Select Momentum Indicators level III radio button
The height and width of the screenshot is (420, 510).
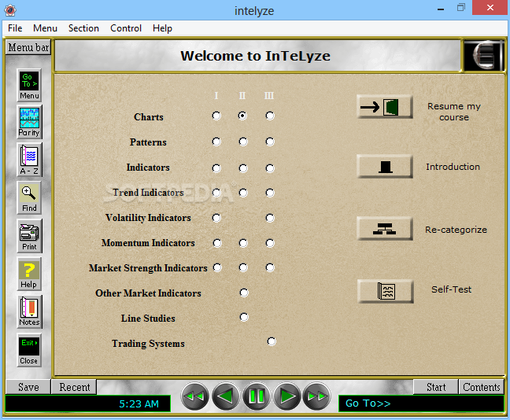(270, 243)
